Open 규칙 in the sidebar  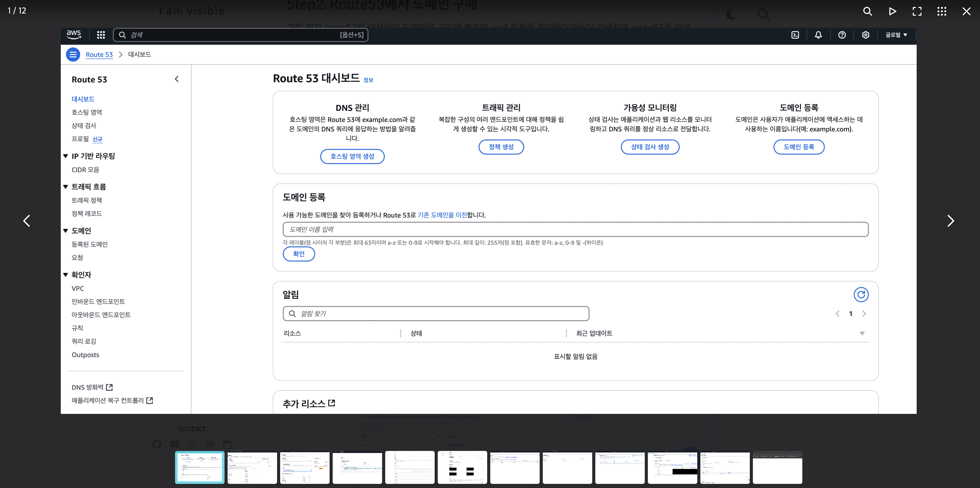[77, 328]
